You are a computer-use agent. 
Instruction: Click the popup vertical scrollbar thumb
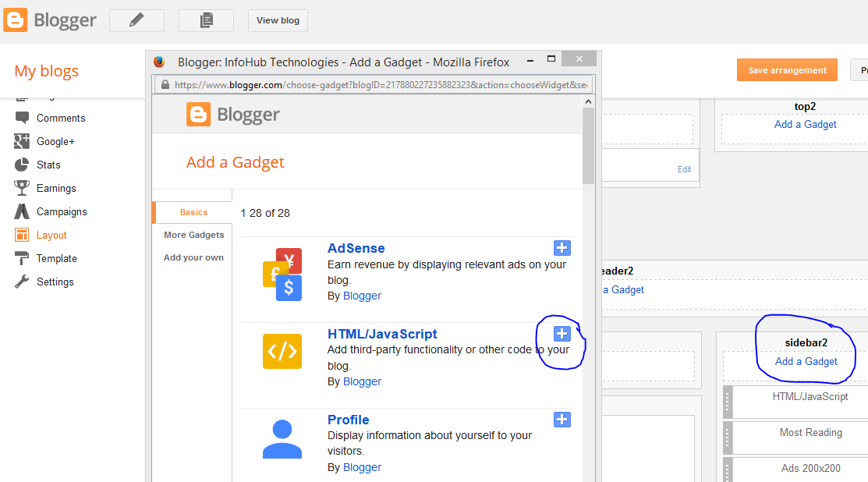click(589, 146)
